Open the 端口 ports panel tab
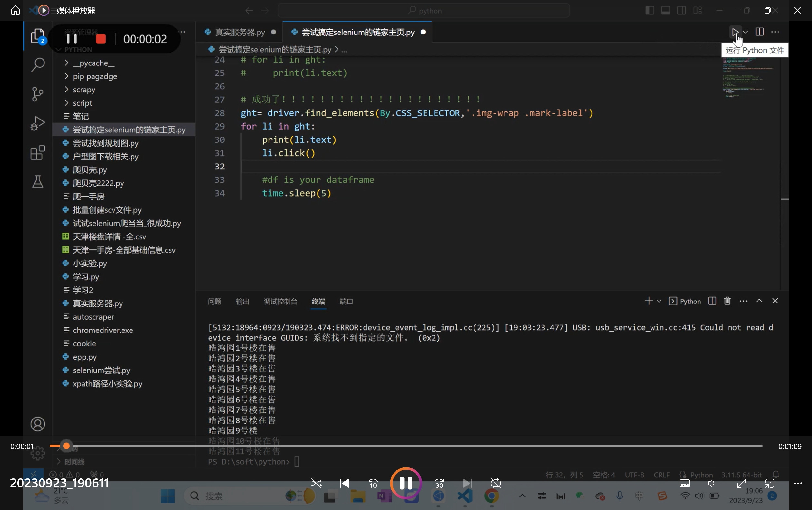This screenshot has height=510, width=812. pos(346,301)
